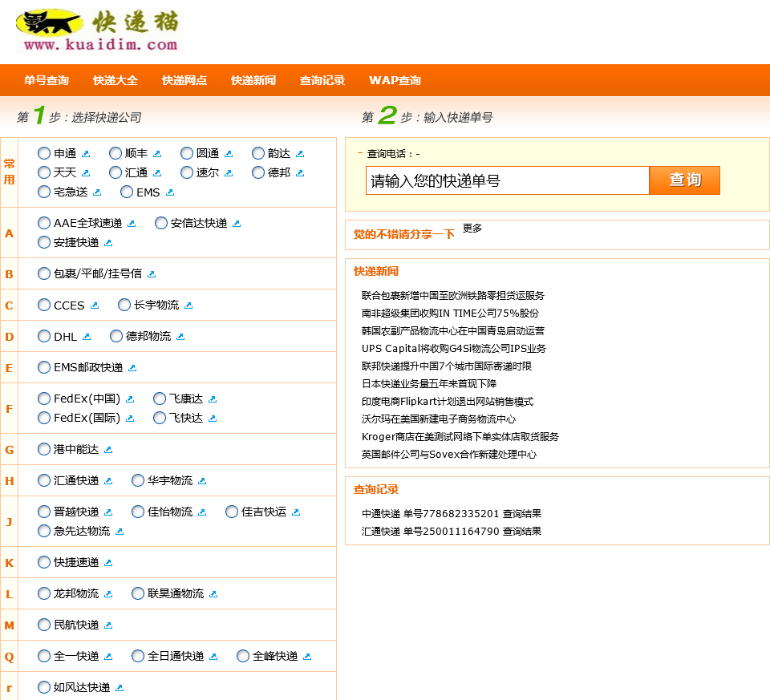This screenshot has width=770, height=700.
Task: Click the orange 查询 search button
Action: (x=685, y=180)
